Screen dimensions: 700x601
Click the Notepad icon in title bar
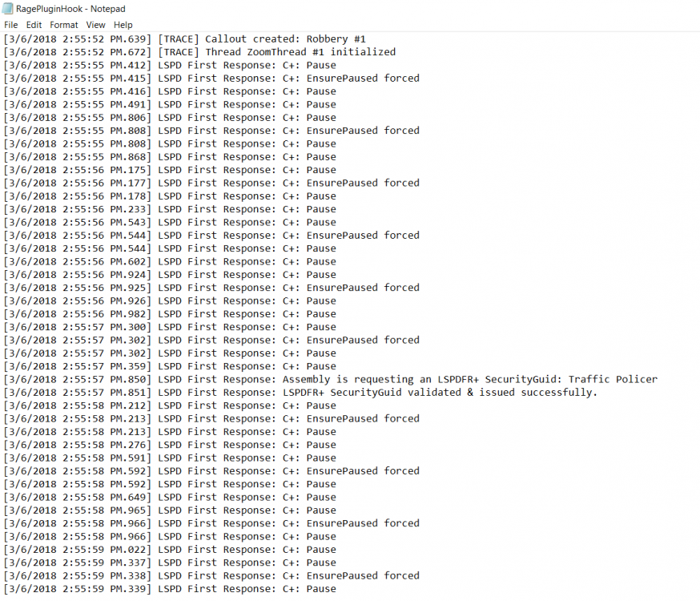(9, 9)
